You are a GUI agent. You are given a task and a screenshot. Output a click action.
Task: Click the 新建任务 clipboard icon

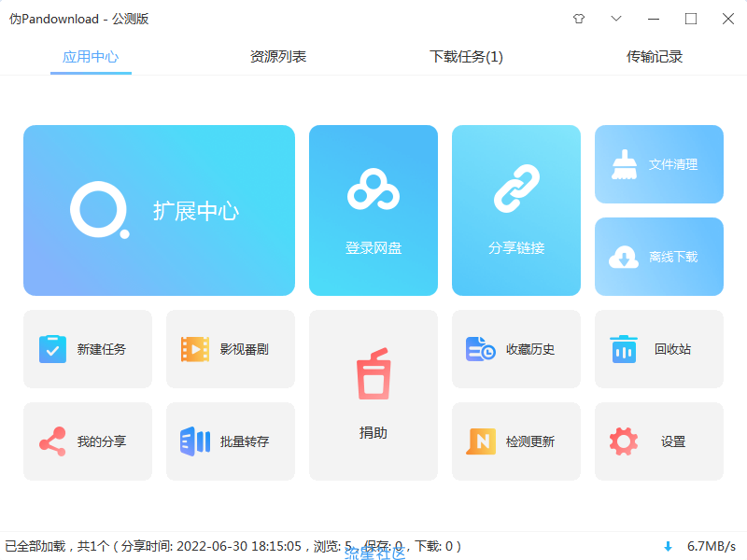pos(52,349)
